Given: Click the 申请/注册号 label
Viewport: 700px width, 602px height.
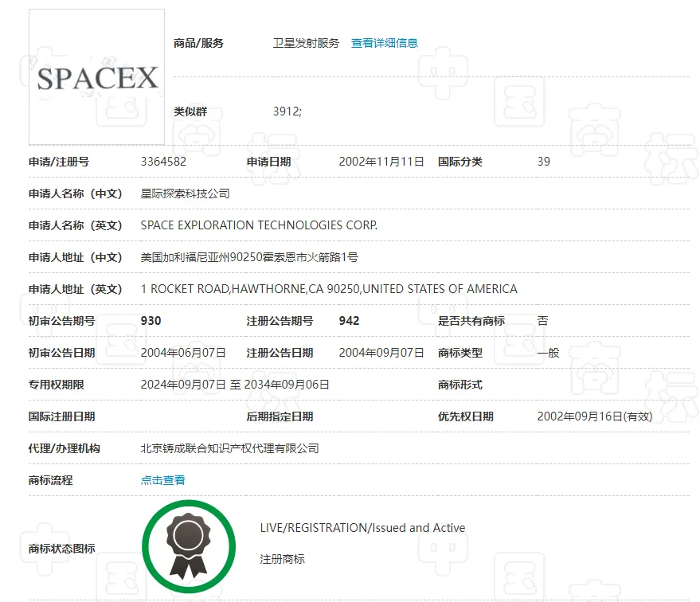Looking at the screenshot, I should tap(58, 162).
